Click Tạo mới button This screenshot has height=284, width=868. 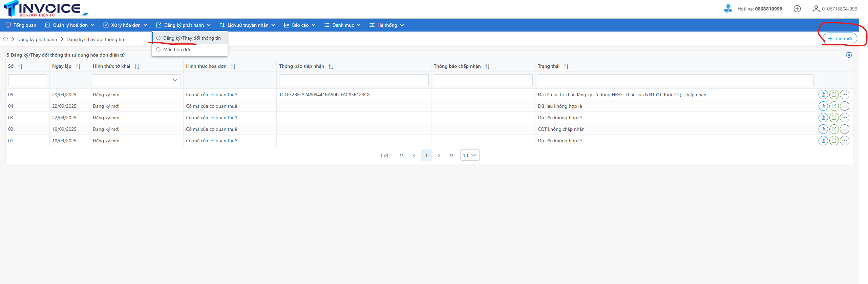[840, 39]
